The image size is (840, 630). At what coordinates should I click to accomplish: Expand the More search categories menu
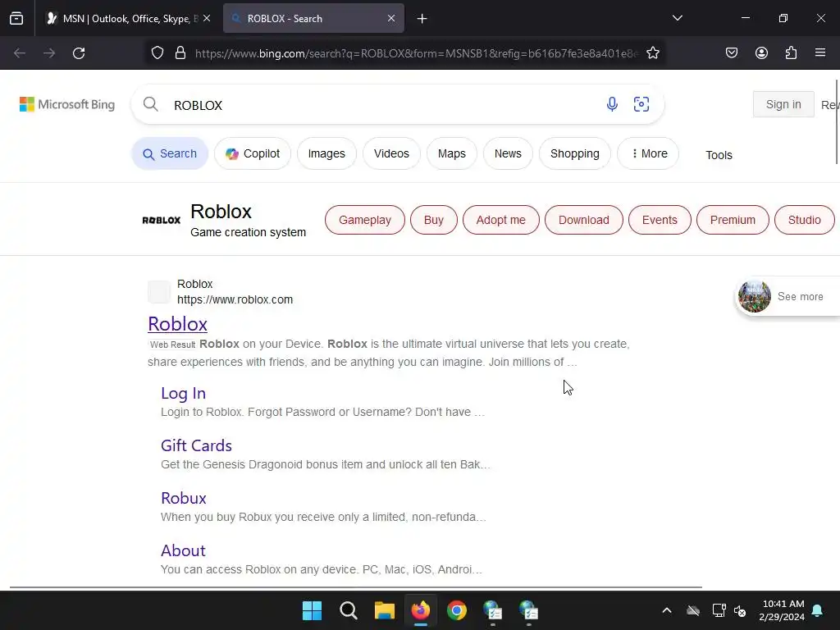click(648, 153)
